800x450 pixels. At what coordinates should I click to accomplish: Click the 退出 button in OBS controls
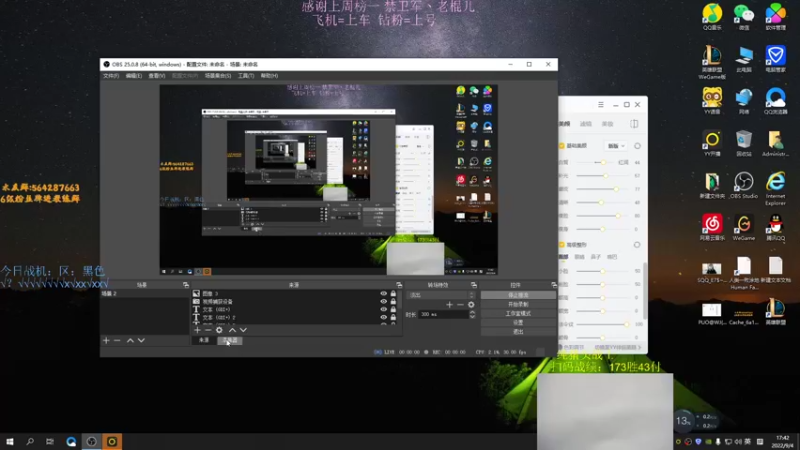pos(518,332)
